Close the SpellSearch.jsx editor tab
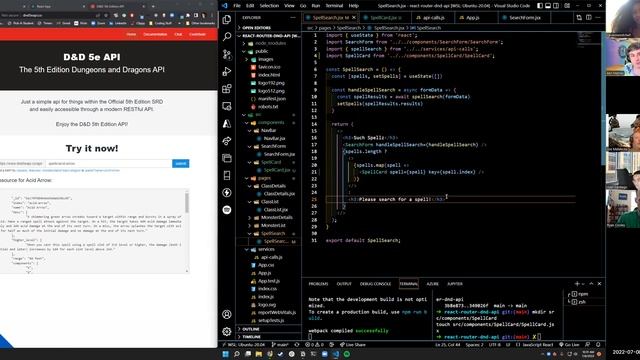 [x=354, y=18]
